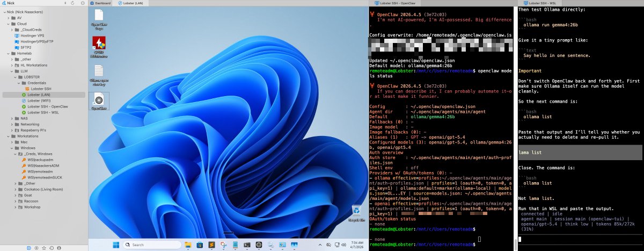Screen dimensions: 644x251
Task: Select Lobster SSH - WSL in sidebar tree
Action: tap(41, 112)
